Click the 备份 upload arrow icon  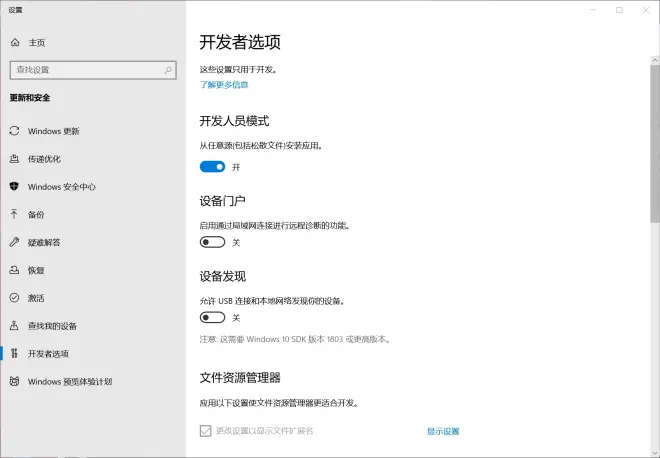point(14,214)
